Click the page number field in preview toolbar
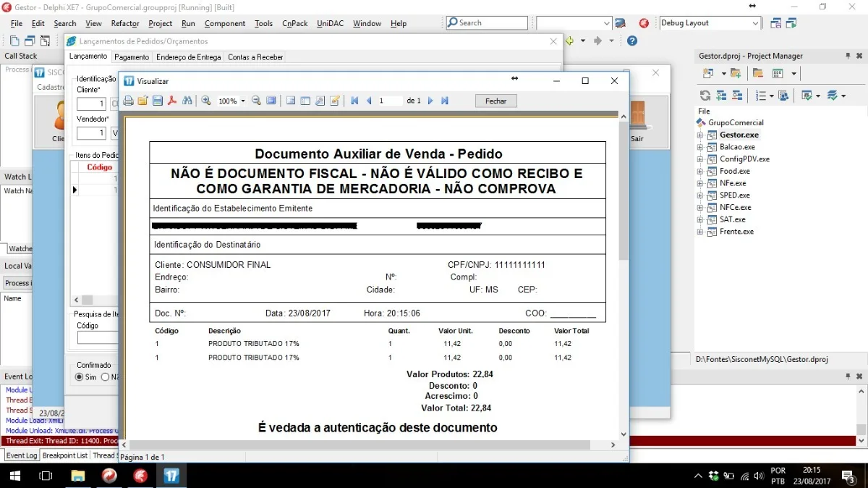868x488 pixels. 389,101
